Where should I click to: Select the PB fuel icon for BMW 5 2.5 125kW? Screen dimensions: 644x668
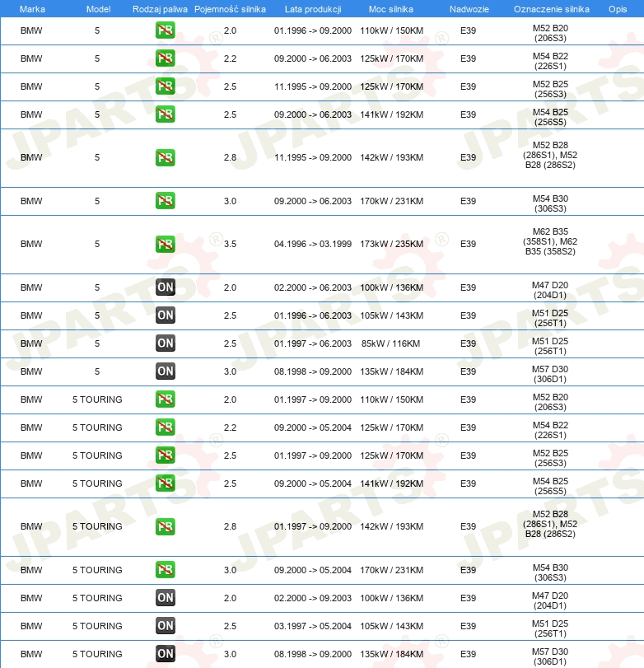click(166, 86)
